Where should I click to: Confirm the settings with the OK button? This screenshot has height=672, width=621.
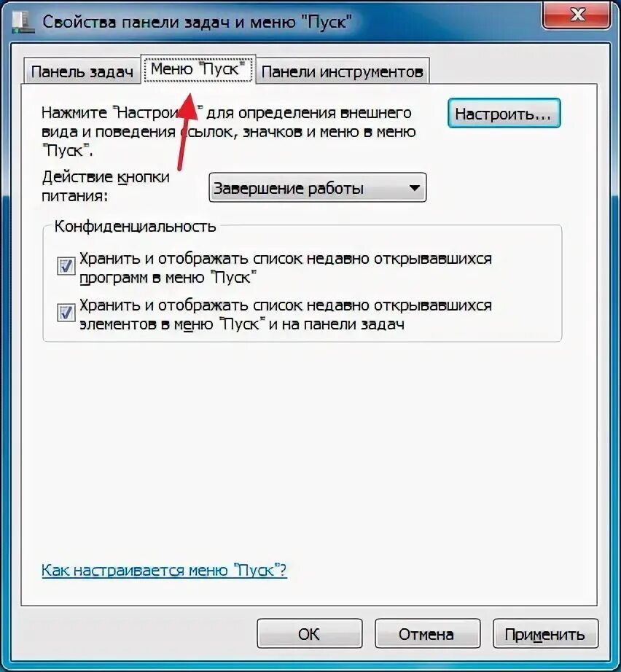click(x=310, y=633)
